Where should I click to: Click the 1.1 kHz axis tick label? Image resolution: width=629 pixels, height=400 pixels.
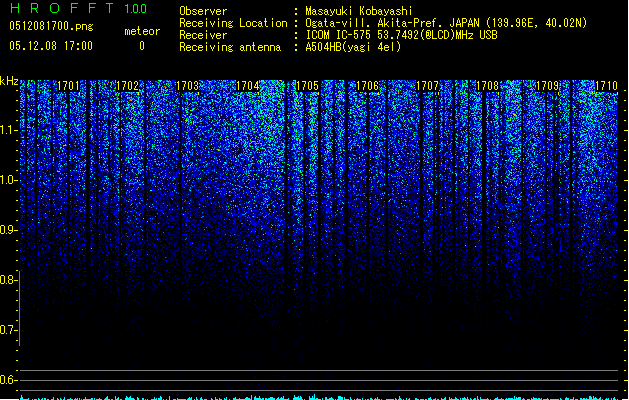[8, 130]
